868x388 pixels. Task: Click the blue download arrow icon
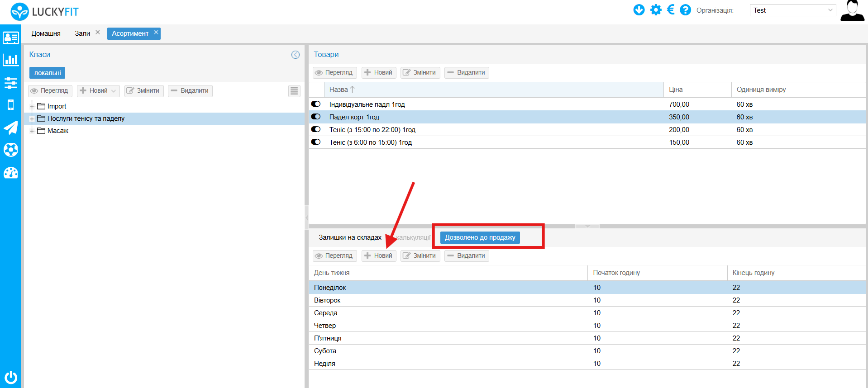639,10
